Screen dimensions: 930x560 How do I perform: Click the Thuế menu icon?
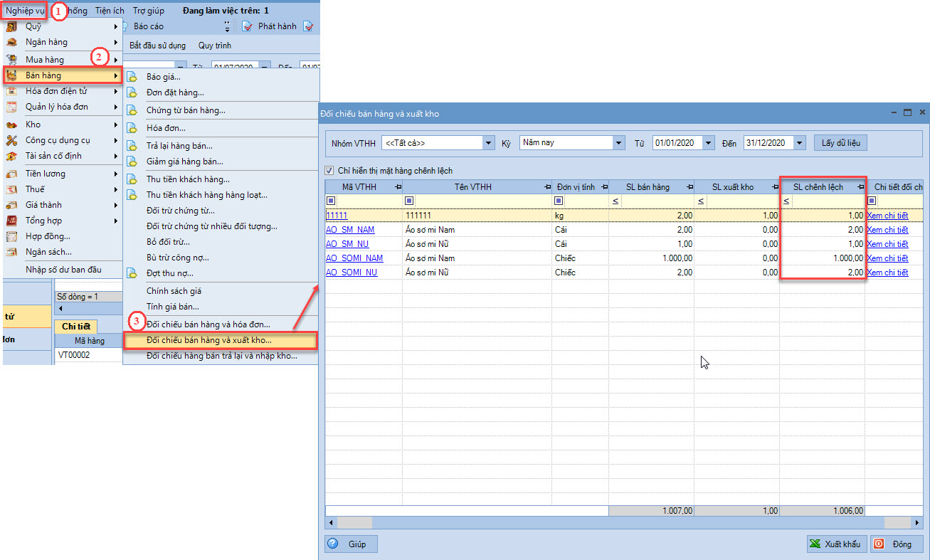point(11,189)
